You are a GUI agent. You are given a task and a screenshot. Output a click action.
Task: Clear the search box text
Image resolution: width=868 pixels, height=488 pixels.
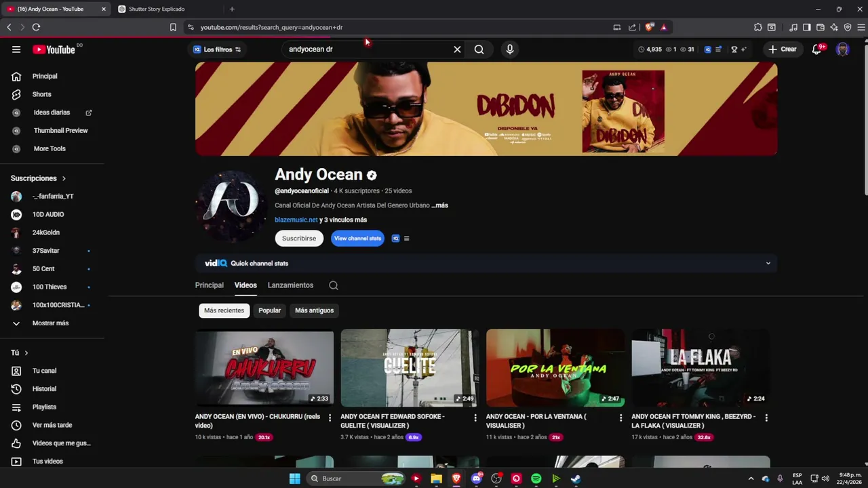point(457,49)
